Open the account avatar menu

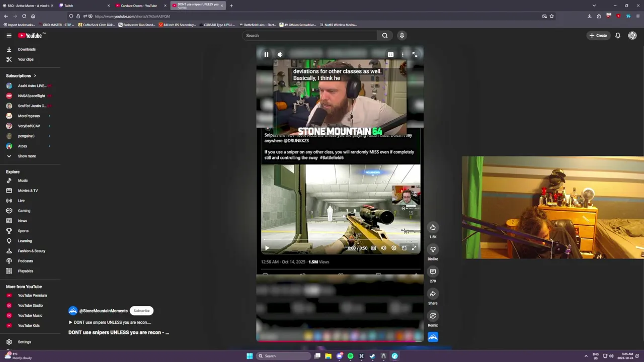coord(632,35)
